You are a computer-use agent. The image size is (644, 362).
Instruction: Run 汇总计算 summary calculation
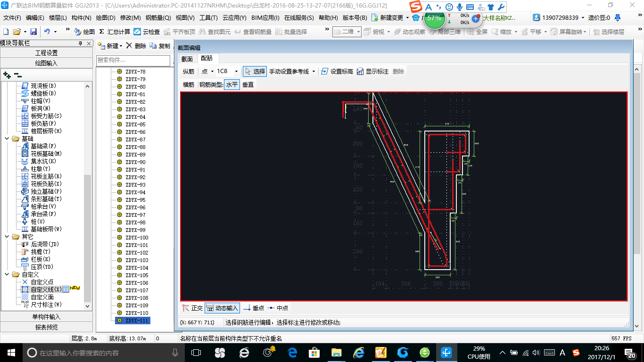pyautogui.click(x=115, y=32)
